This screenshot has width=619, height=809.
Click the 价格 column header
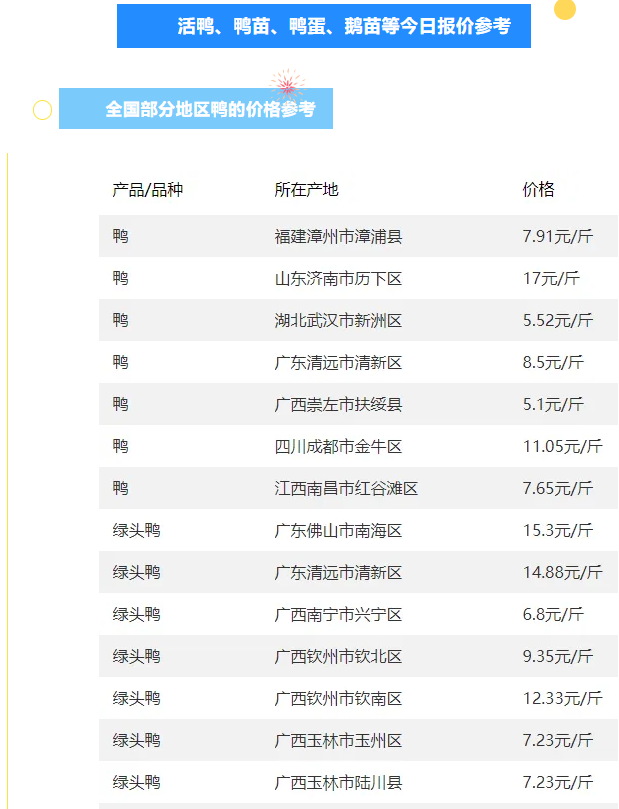[538, 190]
